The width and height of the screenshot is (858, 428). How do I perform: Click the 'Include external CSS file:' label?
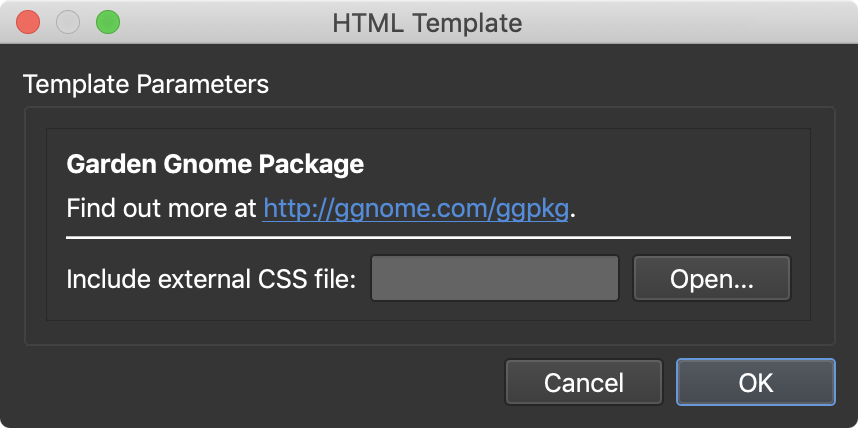(x=211, y=279)
